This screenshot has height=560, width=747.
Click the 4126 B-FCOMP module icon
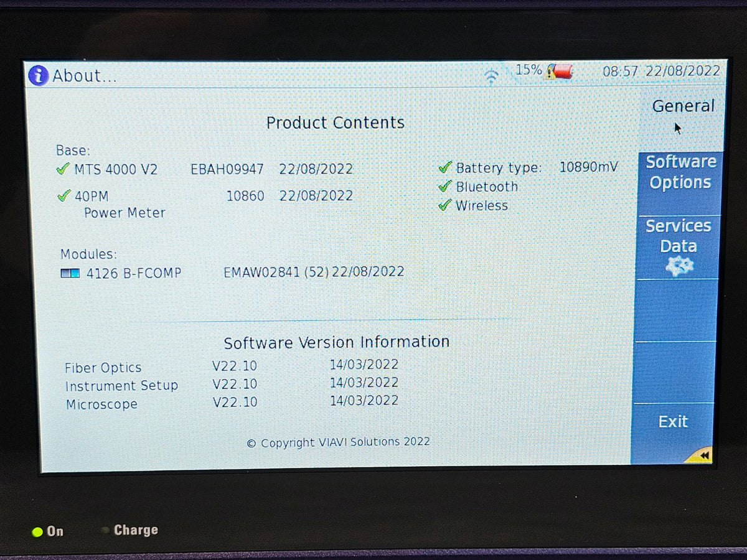tap(70, 273)
